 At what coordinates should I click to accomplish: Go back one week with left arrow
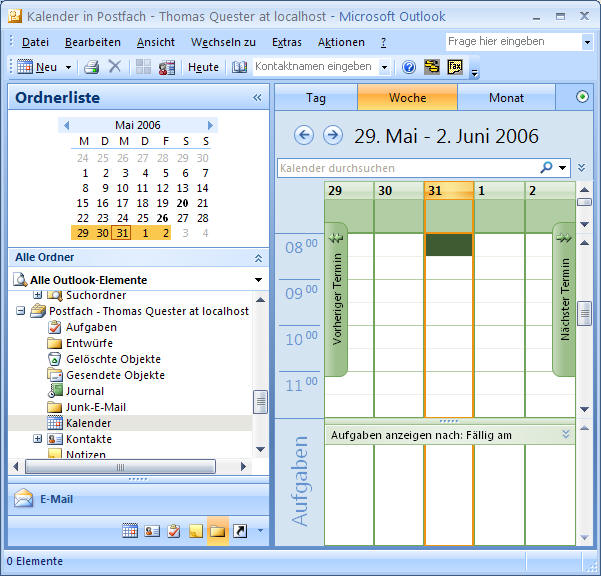click(x=304, y=135)
